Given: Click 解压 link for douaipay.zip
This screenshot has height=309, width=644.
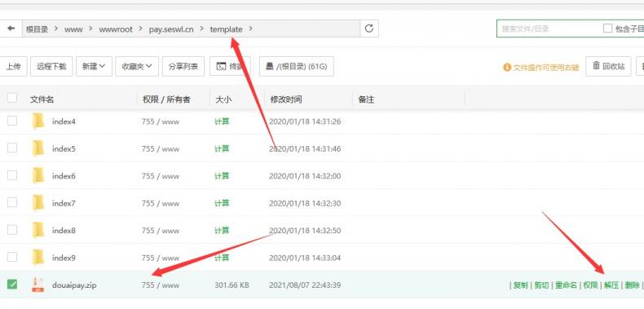Looking at the screenshot, I should [611, 285].
